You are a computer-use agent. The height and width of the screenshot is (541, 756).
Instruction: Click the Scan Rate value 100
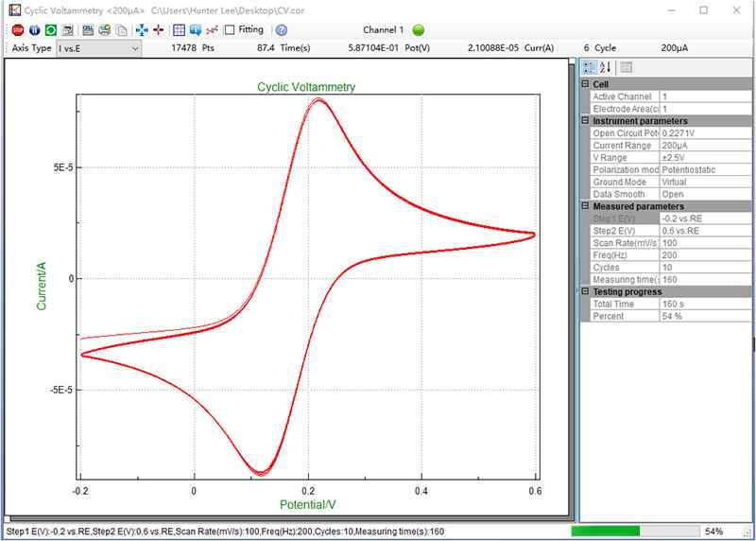pos(669,243)
